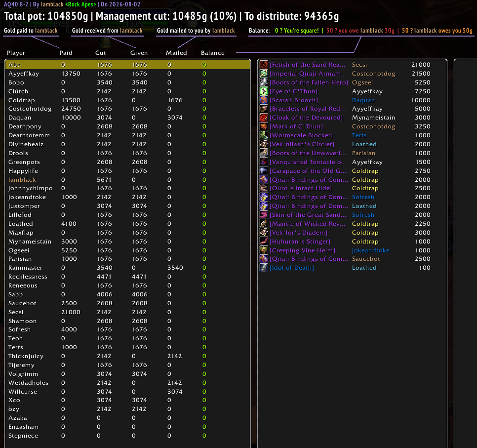Click Bobo's cut value 3540

pos(105,82)
